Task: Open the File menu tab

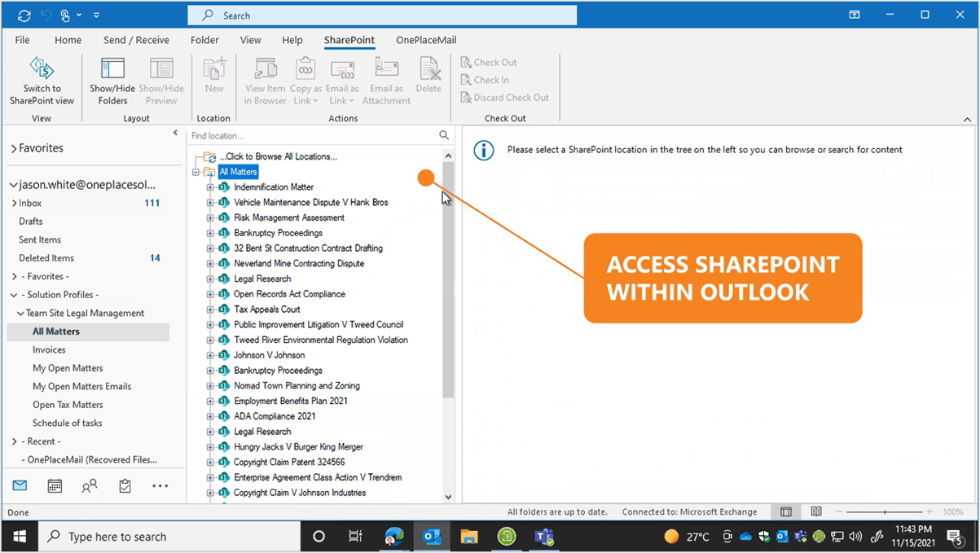Action: pyautogui.click(x=22, y=40)
